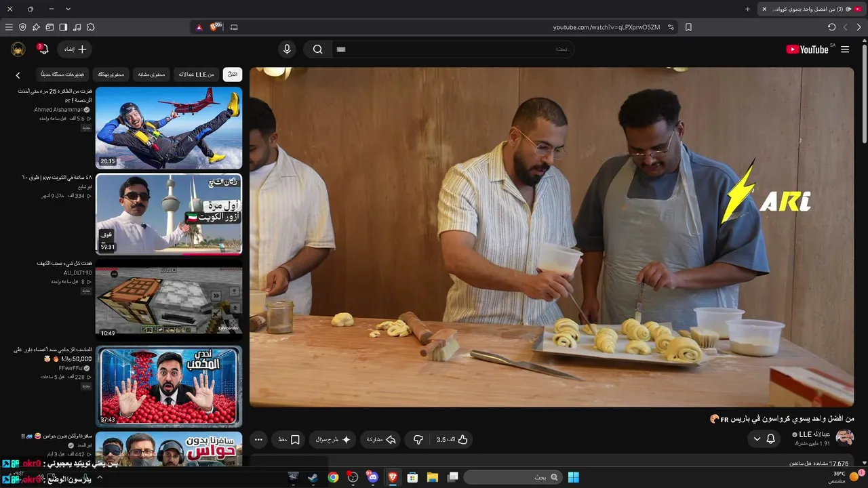This screenshot has height=488, width=868.
Task: Show hidden system tray icons
Action: [99, 477]
